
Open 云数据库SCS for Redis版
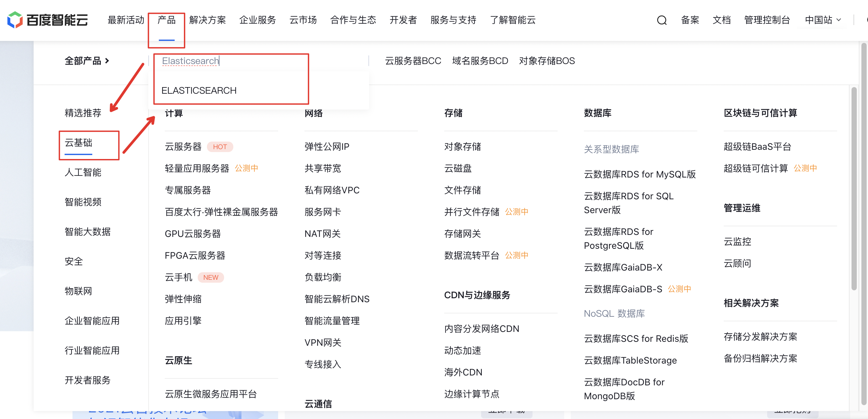(x=636, y=338)
